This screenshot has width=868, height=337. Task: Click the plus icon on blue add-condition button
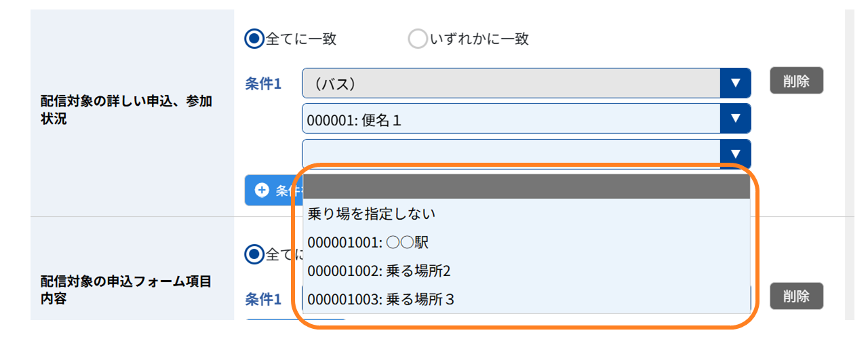tap(262, 190)
